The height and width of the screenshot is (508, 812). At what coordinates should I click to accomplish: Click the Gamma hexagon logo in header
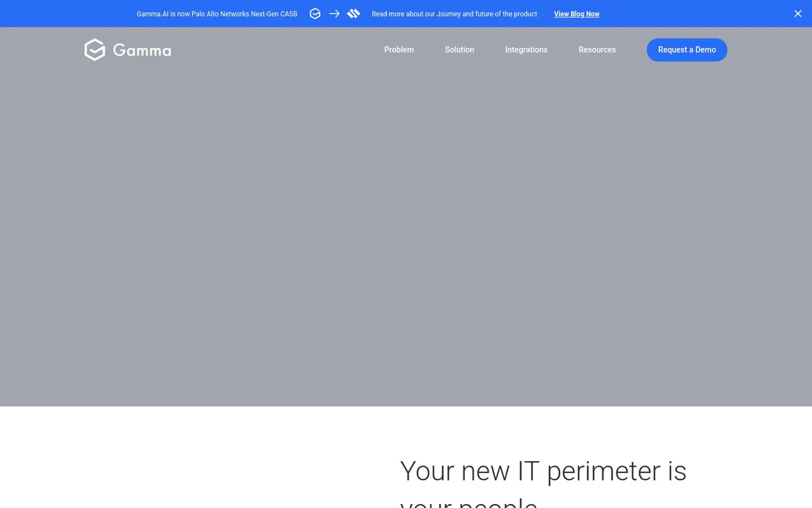(95, 49)
